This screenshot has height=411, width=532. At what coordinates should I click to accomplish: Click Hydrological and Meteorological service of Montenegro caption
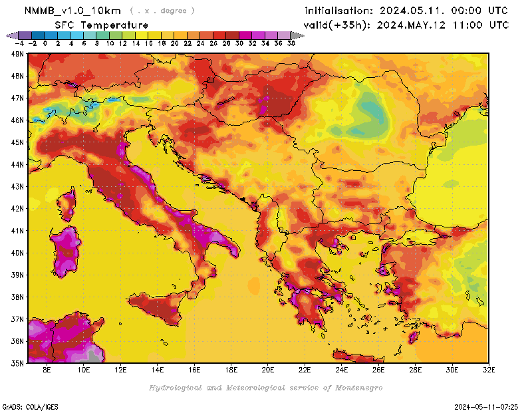pyautogui.click(x=265, y=388)
